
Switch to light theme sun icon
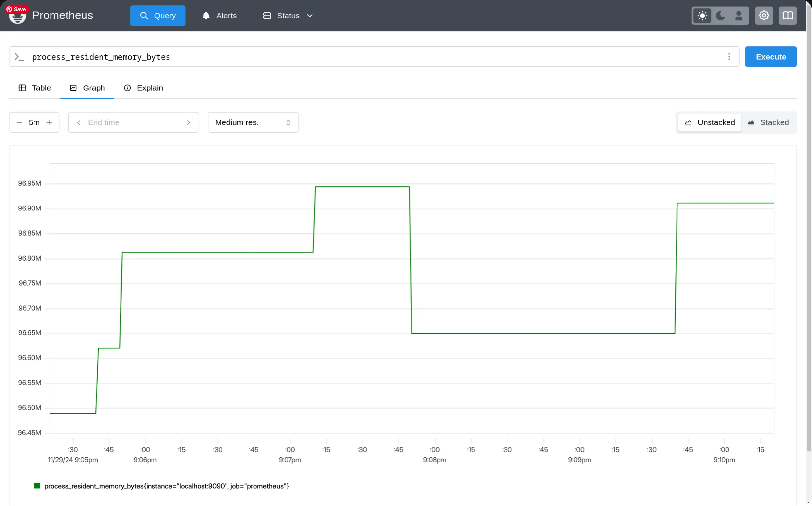(702, 16)
